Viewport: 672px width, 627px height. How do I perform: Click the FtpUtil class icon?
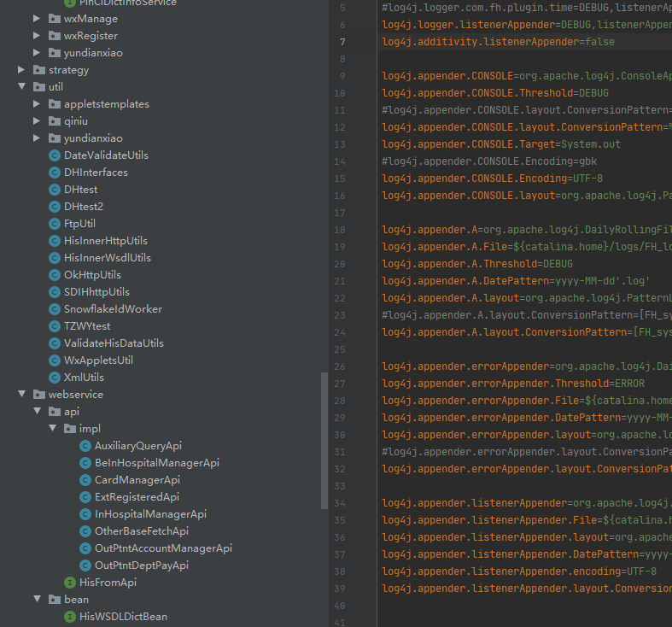tap(55, 224)
